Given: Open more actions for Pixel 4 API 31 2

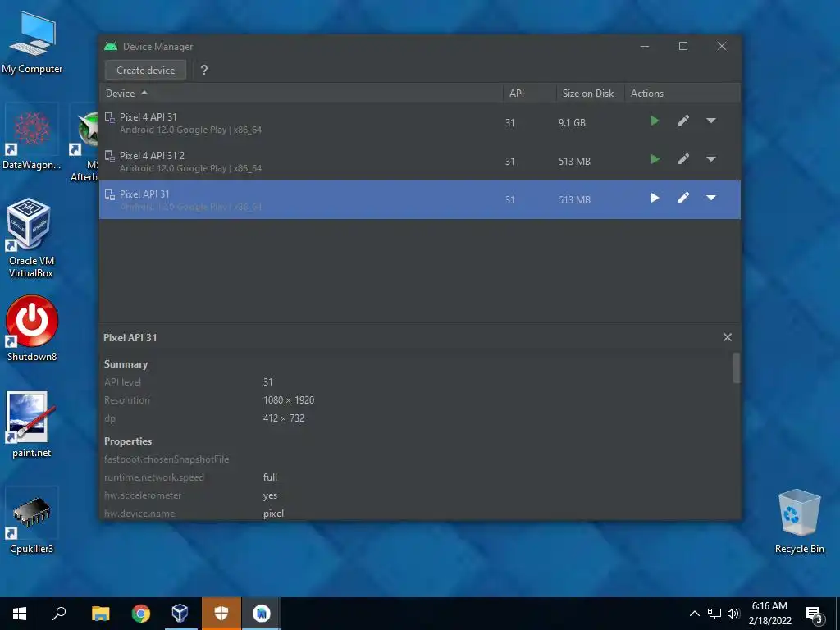Looking at the screenshot, I should pyautogui.click(x=711, y=160).
